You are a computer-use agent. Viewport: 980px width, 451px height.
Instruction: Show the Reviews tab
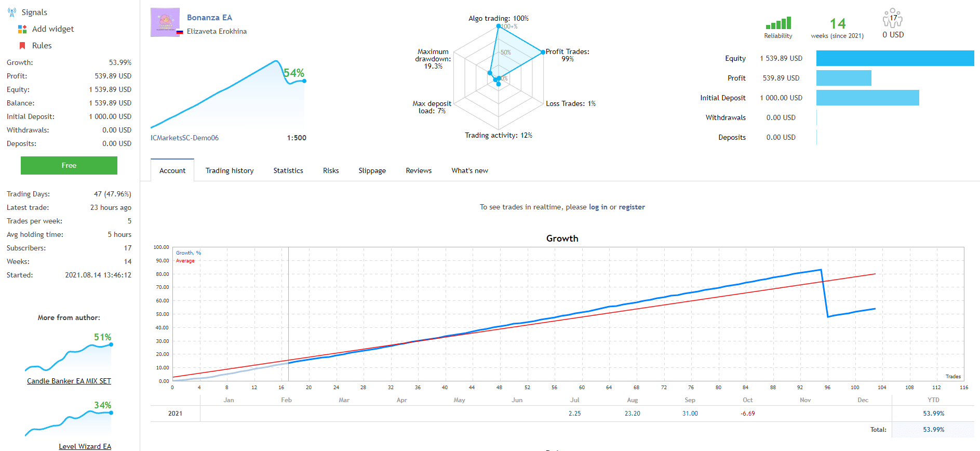pyautogui.click(x=419, y=170)
